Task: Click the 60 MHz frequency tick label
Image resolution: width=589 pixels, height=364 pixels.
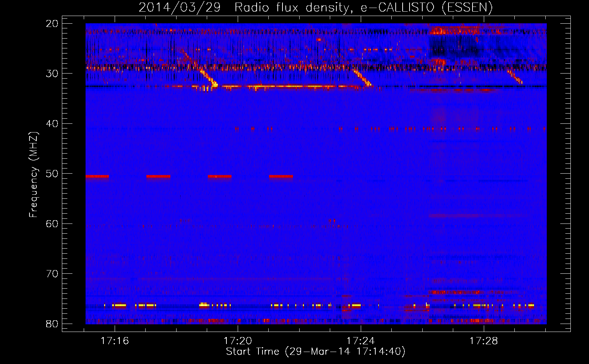Action: tap(52, 223)
